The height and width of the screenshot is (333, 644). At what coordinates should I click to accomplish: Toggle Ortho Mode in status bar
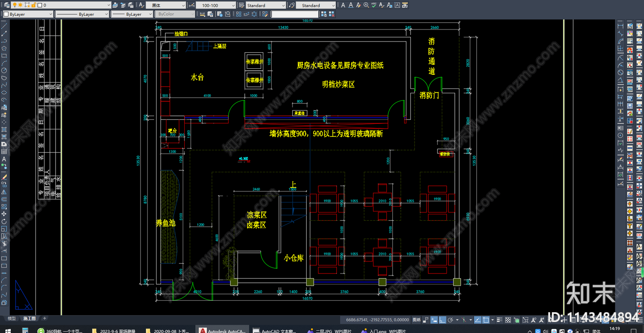pyautogui.click(x=442, y=320)
